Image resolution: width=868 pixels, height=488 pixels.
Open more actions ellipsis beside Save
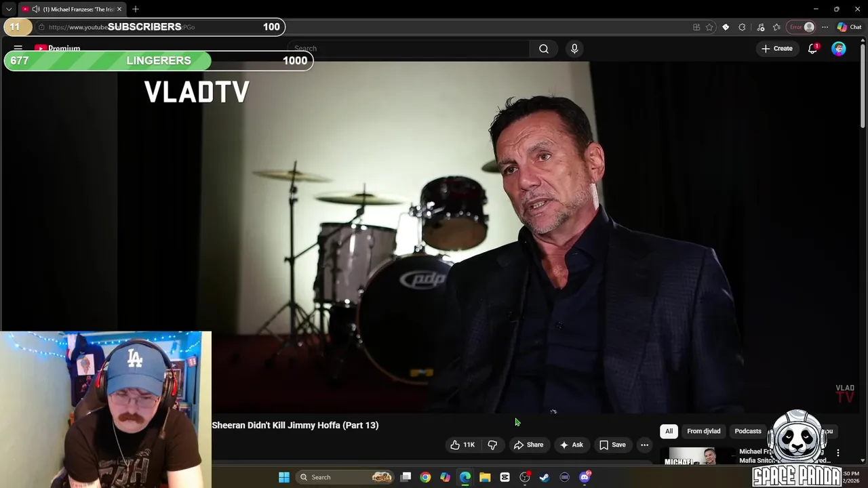pos(644,445)
